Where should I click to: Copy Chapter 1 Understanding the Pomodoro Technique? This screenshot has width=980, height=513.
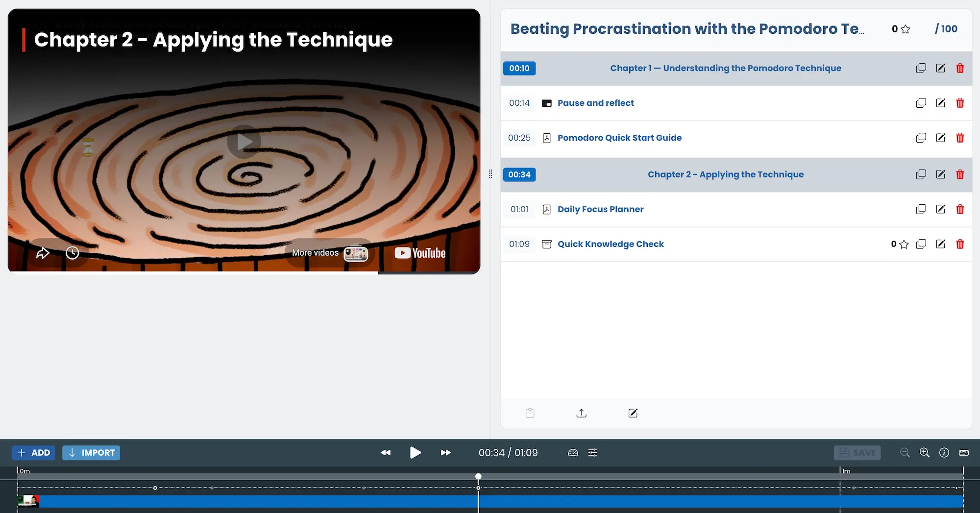pyautogui.click(x=921, y=68)
